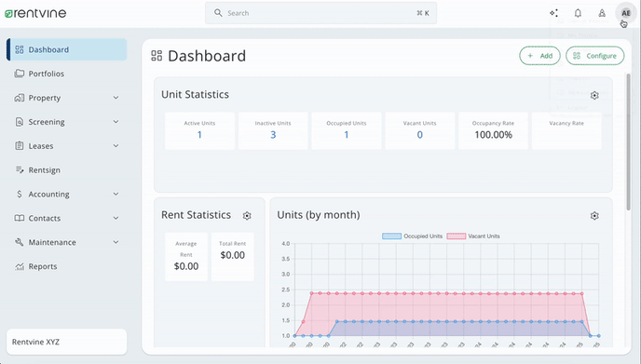Click the AE user avatar
641x364 pixels.
625,13
